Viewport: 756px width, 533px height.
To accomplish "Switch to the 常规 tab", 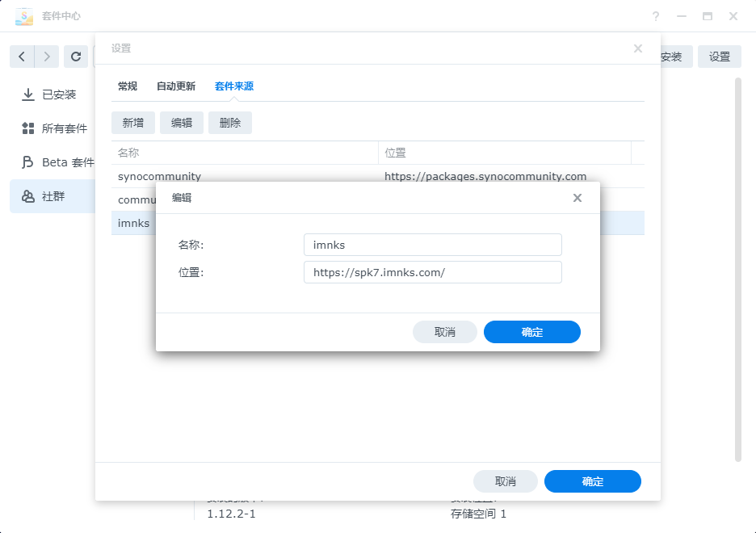I will pyautogui.click(x=128, y=86).
